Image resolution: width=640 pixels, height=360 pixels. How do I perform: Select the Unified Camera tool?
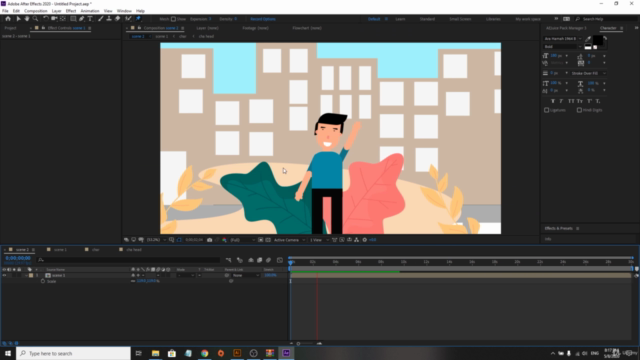[54, 19]
